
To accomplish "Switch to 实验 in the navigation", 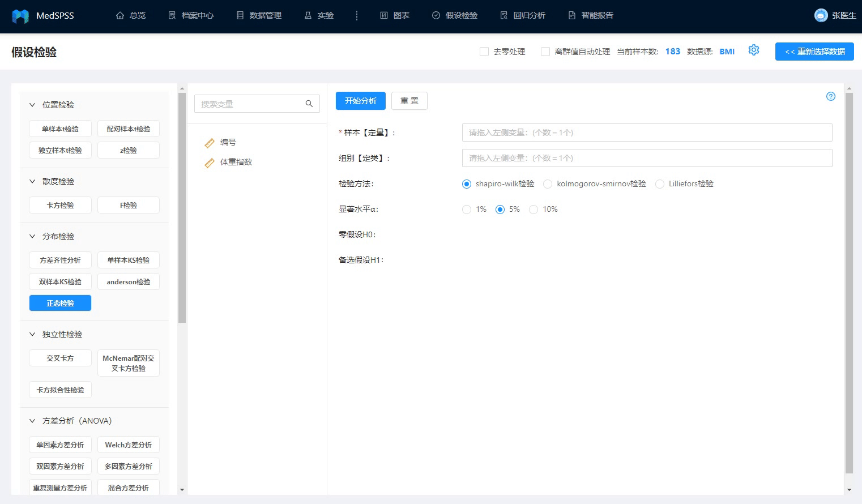I will pos(319,16).
